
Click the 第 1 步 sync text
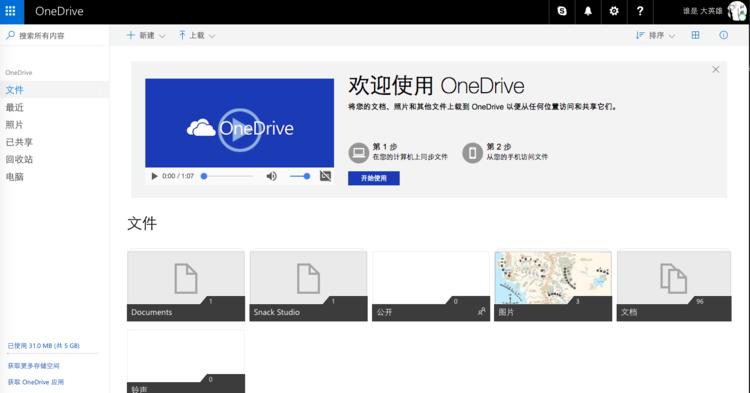coord(410,151)
